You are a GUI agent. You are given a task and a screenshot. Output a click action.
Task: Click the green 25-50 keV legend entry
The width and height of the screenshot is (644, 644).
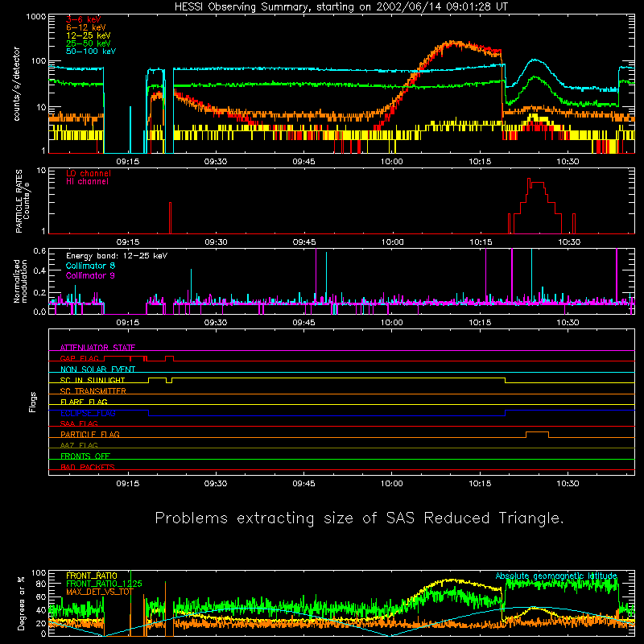pos(89,43)
